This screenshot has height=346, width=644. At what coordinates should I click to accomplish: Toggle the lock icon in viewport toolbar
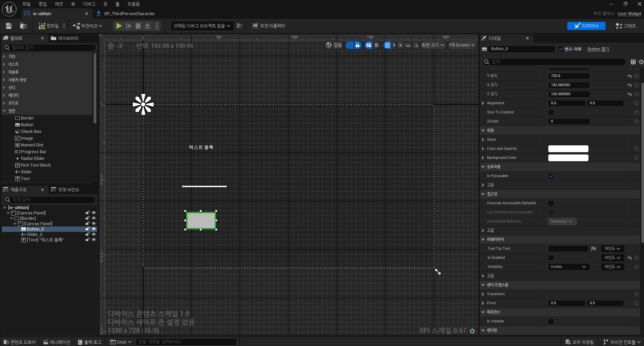pyautogui.click(x=358, y=45)
